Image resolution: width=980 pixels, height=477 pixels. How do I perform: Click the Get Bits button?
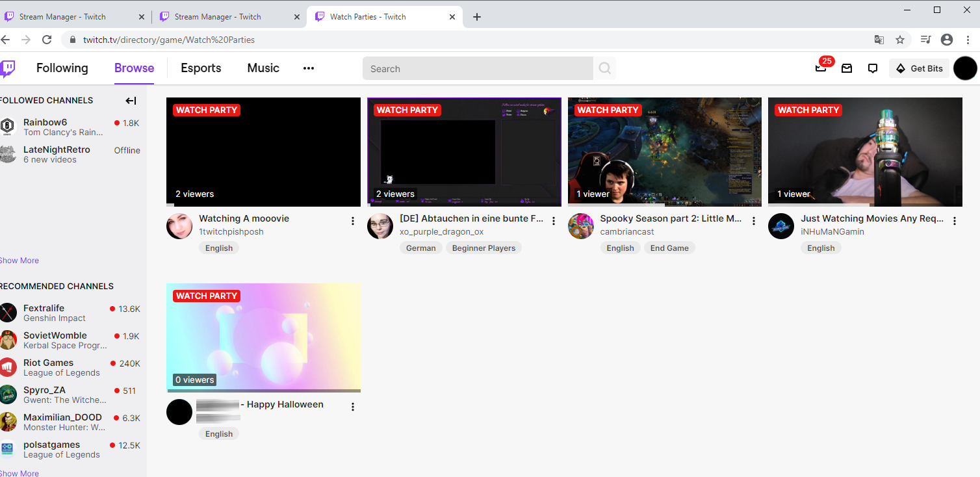pos(919,68)
